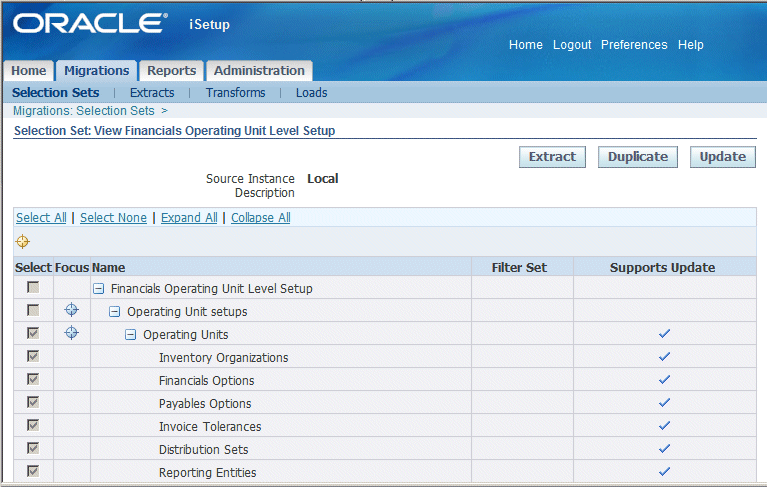The image size is (767, 487).
Task: Click the orange focus icon above the table
Action: coord(23,242)
